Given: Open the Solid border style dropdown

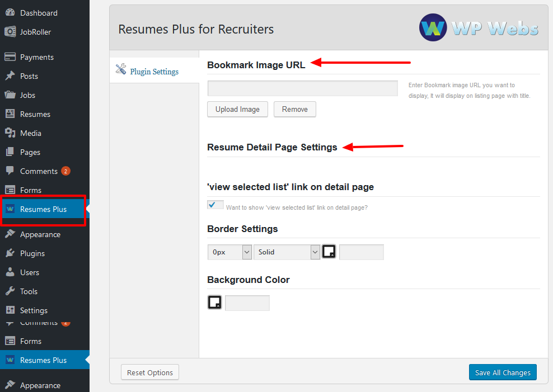Looking at the screenshot, I should [x=287, y=252].
